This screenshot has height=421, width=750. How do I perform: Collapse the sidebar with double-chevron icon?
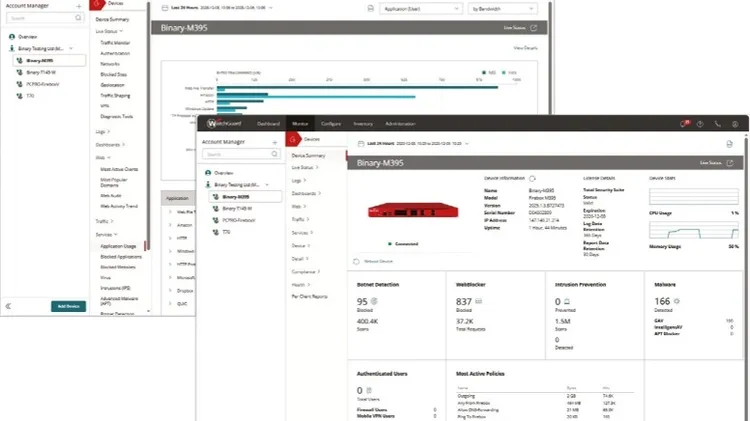[x=8, y=305]
